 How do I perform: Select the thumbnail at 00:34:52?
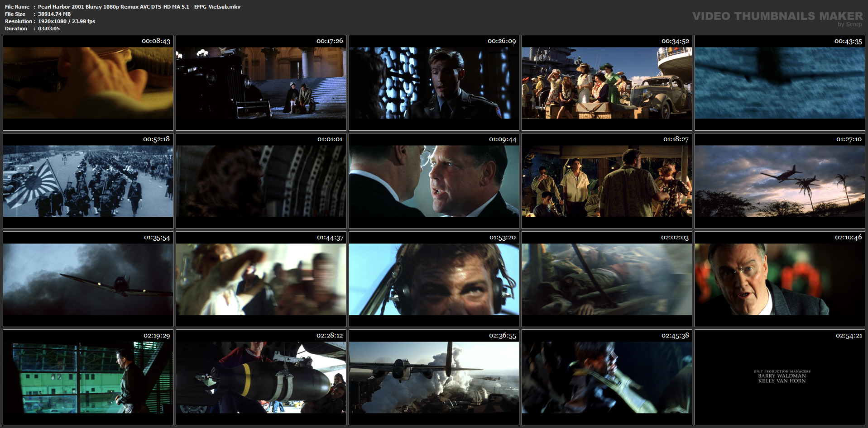point(607,83)
